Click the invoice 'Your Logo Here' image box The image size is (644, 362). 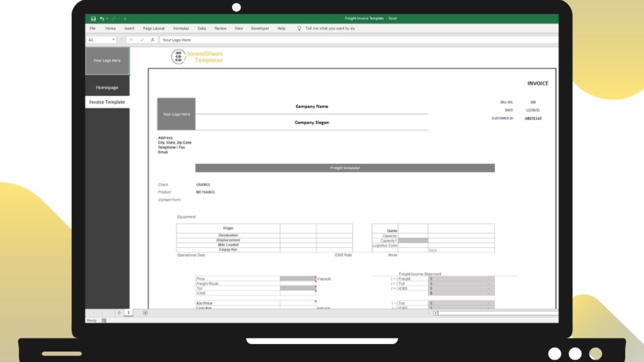tap(176, 114)
